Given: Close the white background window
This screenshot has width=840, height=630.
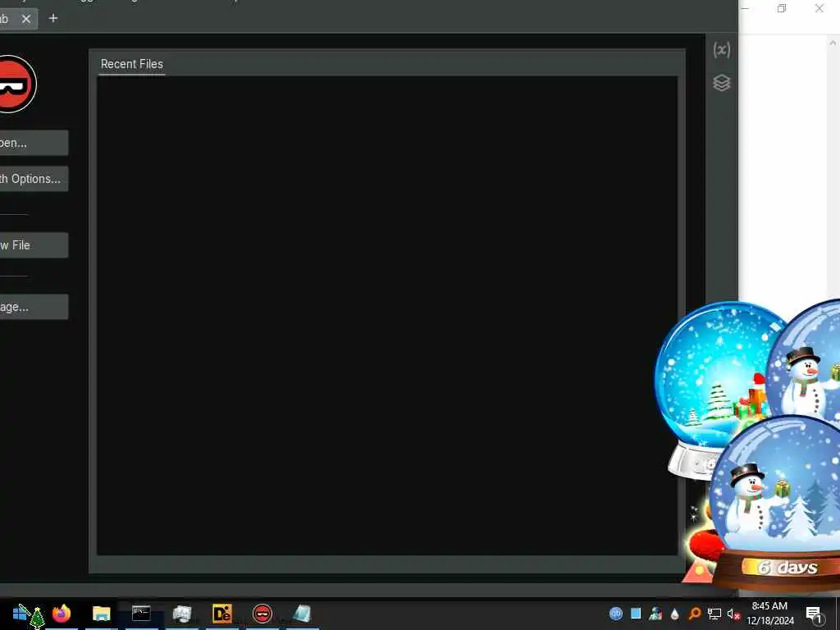Looking at the screenshot, I should point(819,8).
